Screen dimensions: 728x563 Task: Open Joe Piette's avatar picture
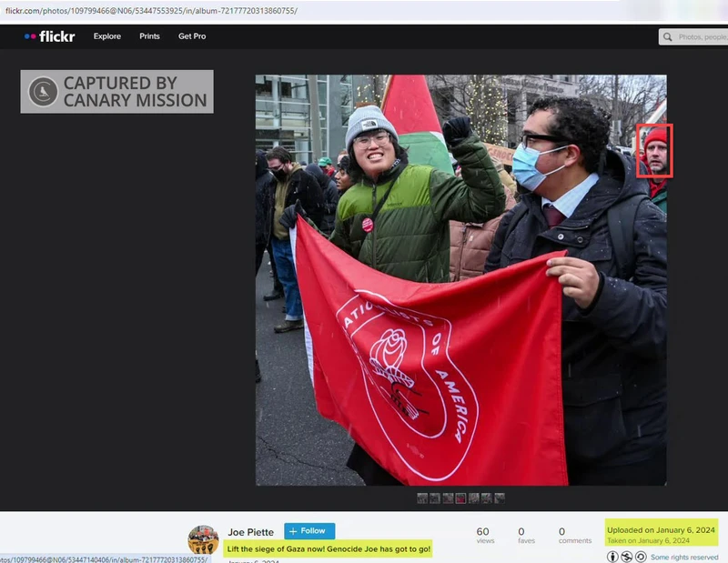pos(203,539)
